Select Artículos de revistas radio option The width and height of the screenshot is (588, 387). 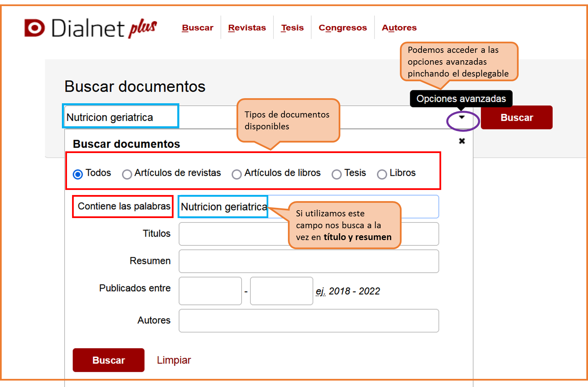pyautogui.click(x=127, y=174)
